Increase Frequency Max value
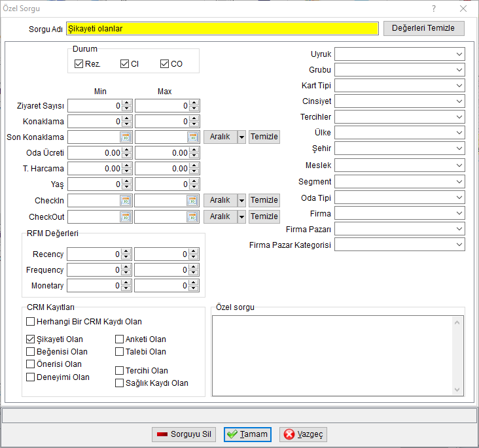 (x=194, y=267)
